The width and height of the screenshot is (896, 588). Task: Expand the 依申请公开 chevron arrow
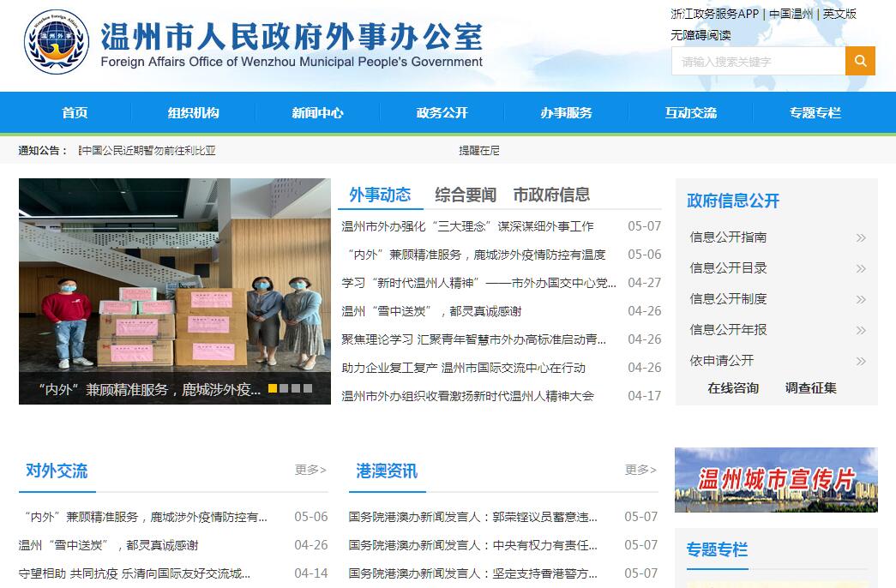click(x=861, y=361)
